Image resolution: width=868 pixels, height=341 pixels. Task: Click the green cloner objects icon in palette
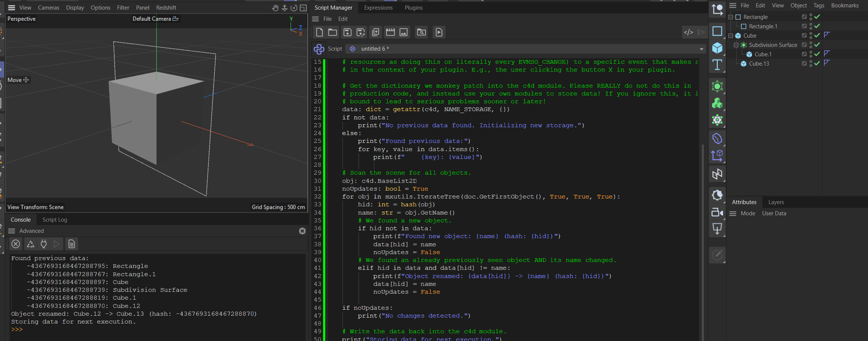click(x=717, y=103)
